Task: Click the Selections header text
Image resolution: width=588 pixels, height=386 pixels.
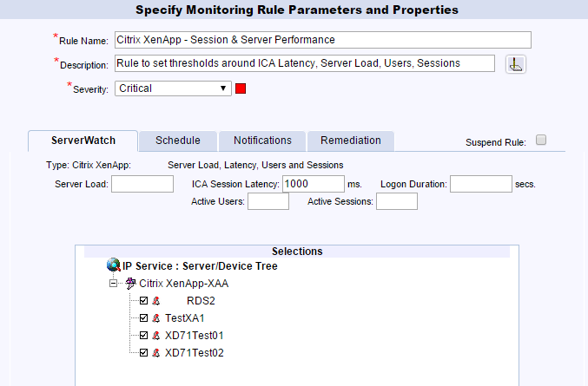Action: (297, 252)
